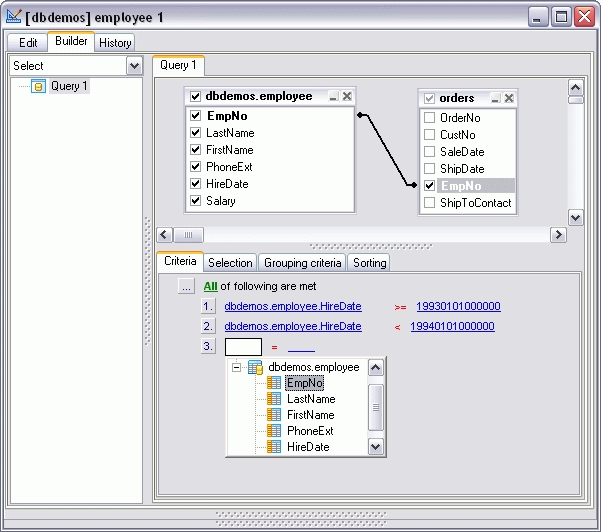Click the dbdemos.employee table icon in tree
Screen dimensions: 601x532
tap(256, 367)
